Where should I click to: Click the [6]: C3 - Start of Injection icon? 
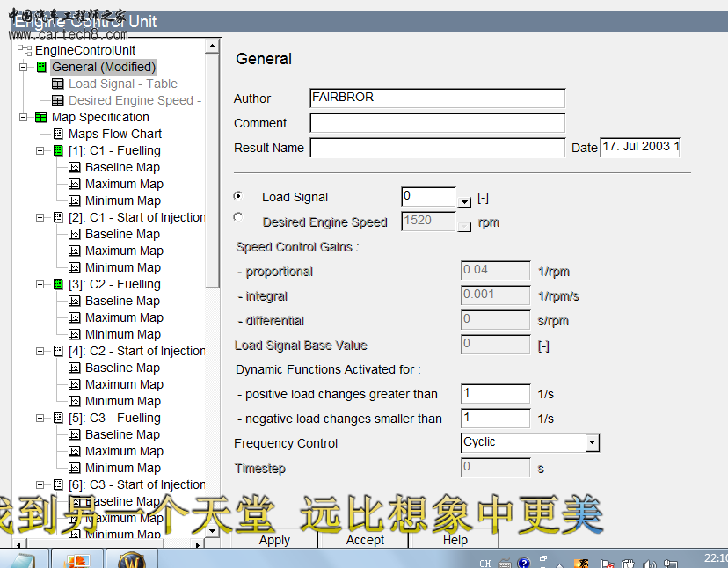(x=58, y=485)
